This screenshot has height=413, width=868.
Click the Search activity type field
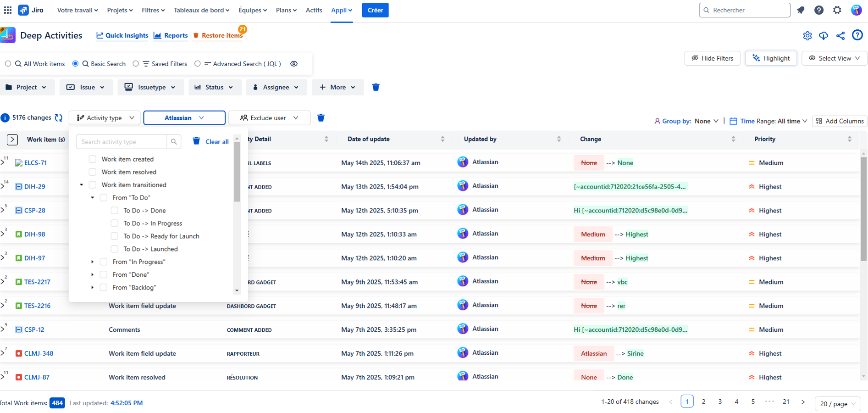coord(122,142)
